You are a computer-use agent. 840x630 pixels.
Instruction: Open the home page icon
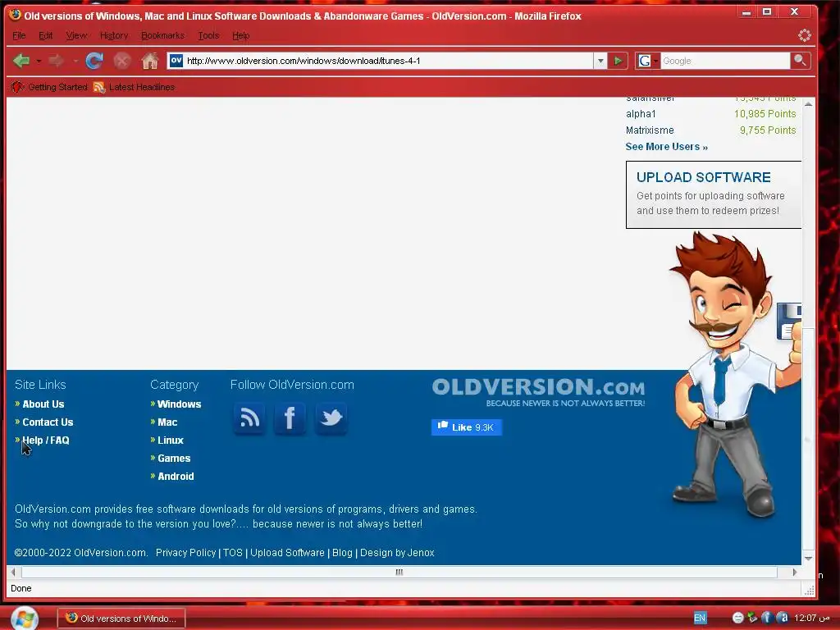tap(150, 61)
